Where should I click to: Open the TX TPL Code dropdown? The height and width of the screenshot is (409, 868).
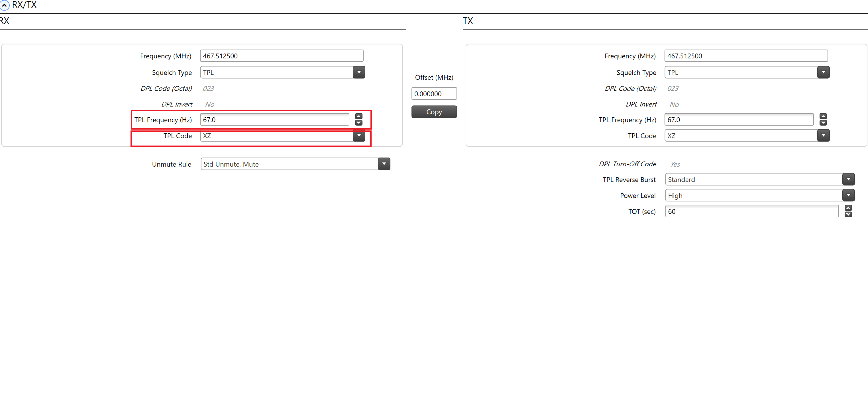tap(823, 136)
